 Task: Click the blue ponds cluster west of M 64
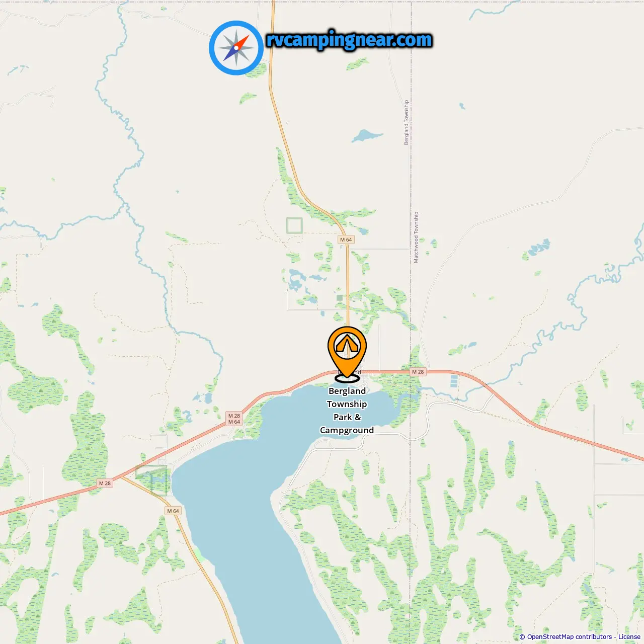click(302, 282)
